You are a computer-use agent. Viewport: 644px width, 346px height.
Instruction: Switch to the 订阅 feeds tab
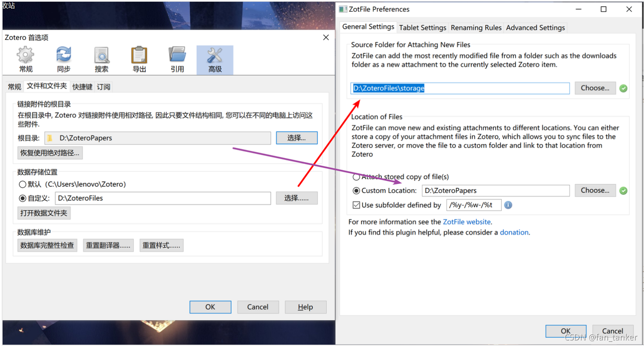click(104, 87)
